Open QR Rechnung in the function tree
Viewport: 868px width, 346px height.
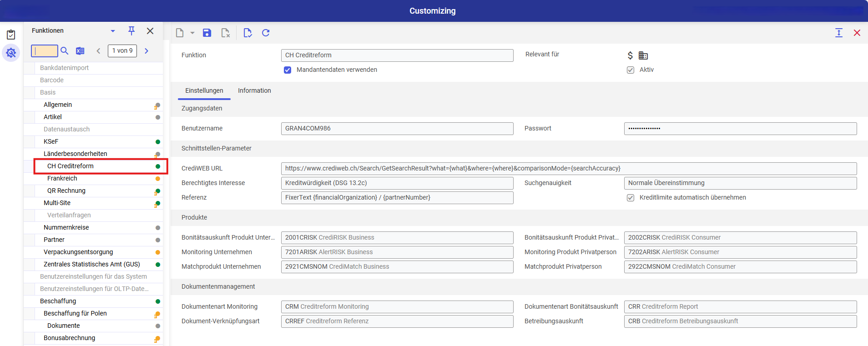pos(66,191)
